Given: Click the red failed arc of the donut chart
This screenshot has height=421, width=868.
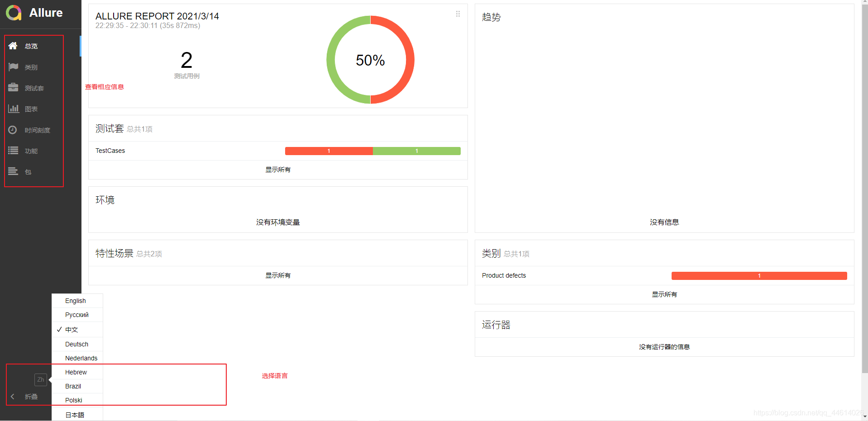Looking at the screenshot, I should 410,60.
